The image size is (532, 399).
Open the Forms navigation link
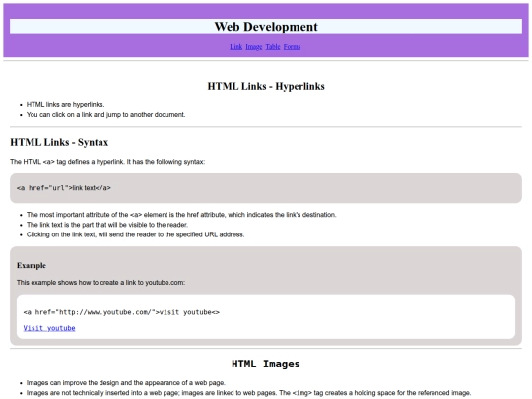[292, 47]
